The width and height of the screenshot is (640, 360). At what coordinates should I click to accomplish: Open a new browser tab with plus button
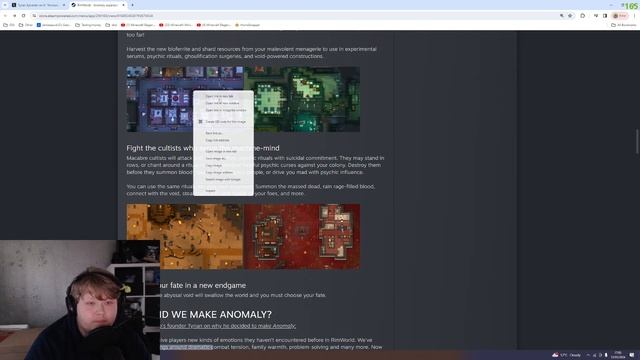[x=132, y=5]
